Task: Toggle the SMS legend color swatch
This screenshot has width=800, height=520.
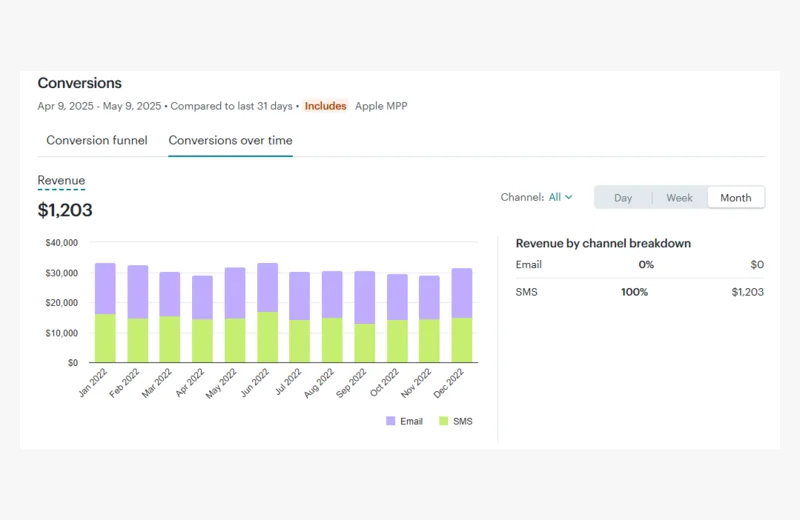Action: tap(443, 421)
